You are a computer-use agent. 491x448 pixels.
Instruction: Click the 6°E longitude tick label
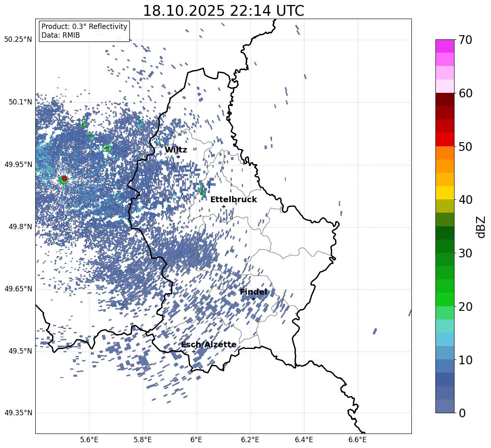(196, 440)
